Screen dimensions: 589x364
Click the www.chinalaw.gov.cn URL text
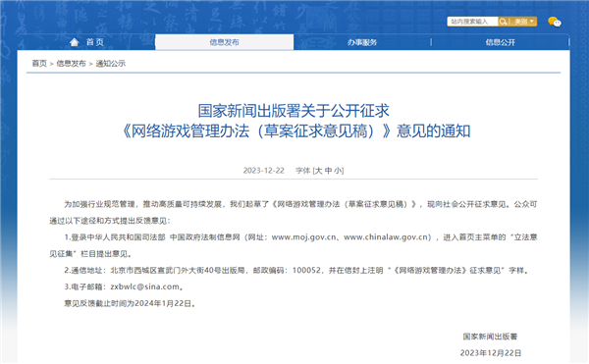pos(387,237)
